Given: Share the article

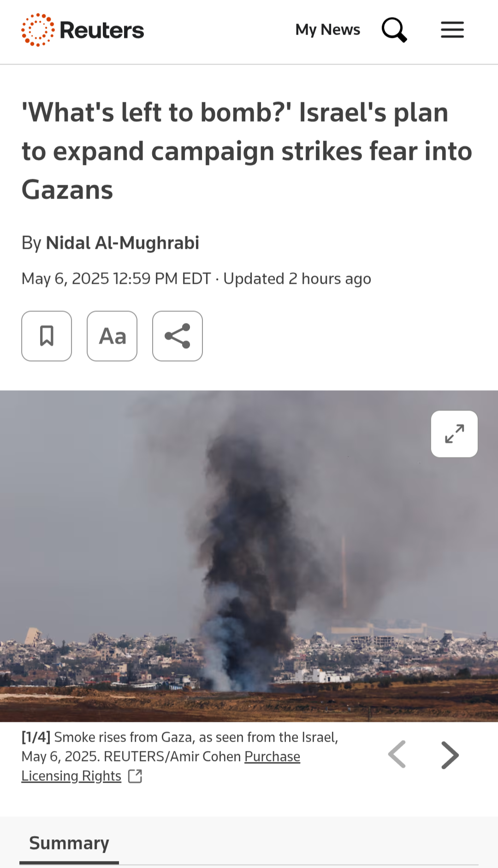Looking at the screenshot, I should 178,336.
